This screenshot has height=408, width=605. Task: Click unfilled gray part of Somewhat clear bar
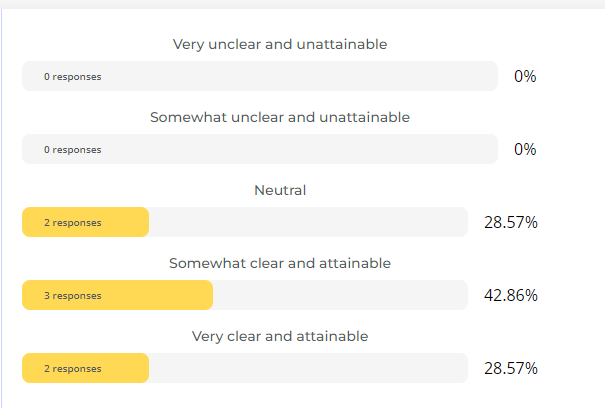tap(340, 296)
